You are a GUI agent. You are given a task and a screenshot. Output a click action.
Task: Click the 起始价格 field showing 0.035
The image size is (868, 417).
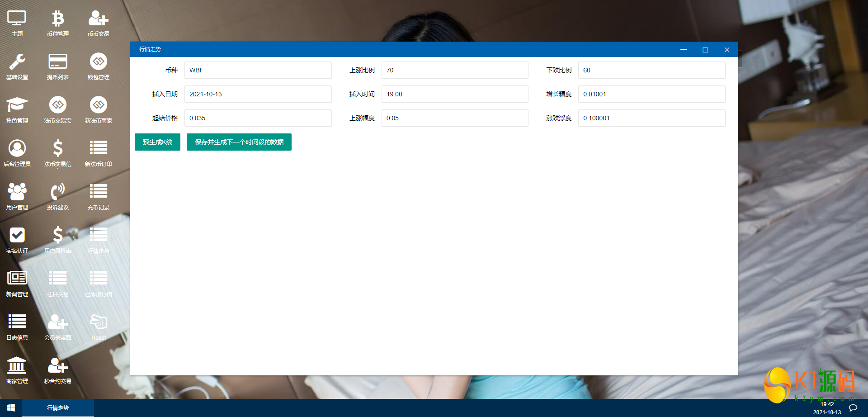[x=258, y=118]
